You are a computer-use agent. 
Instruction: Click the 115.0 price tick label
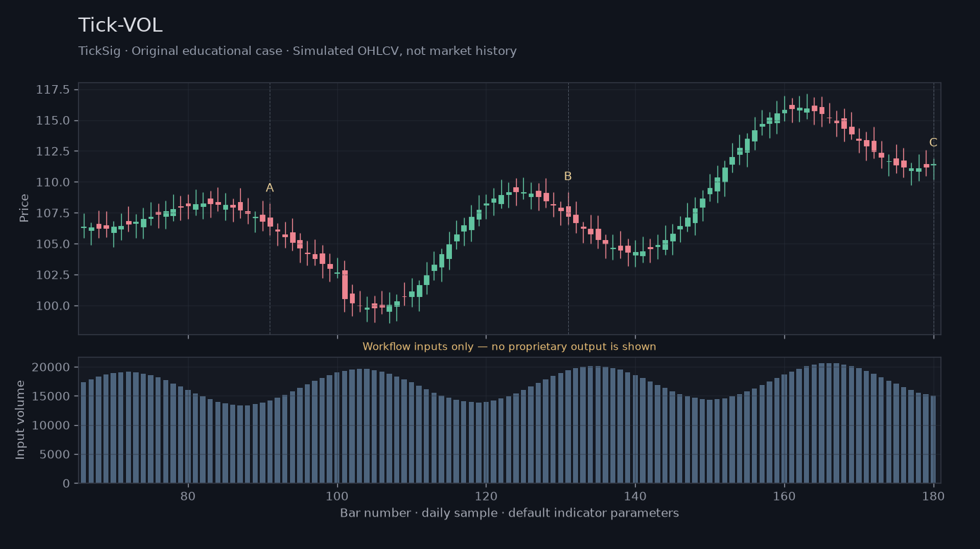coord(53,121)
